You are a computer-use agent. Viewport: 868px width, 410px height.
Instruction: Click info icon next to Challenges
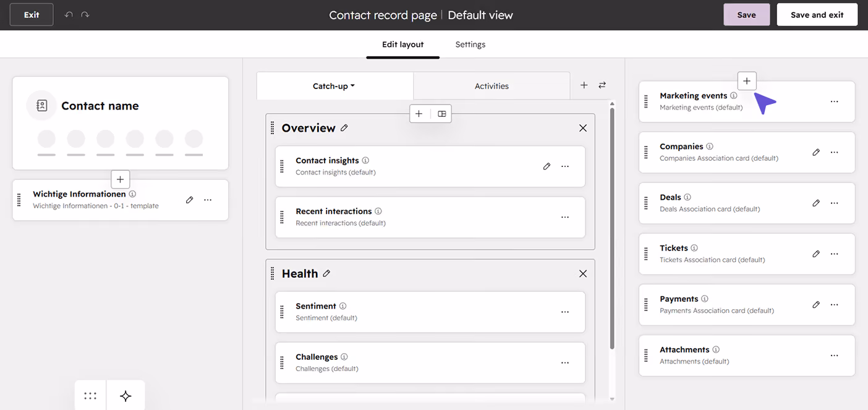pyautogui.click(x=344, y=357)
